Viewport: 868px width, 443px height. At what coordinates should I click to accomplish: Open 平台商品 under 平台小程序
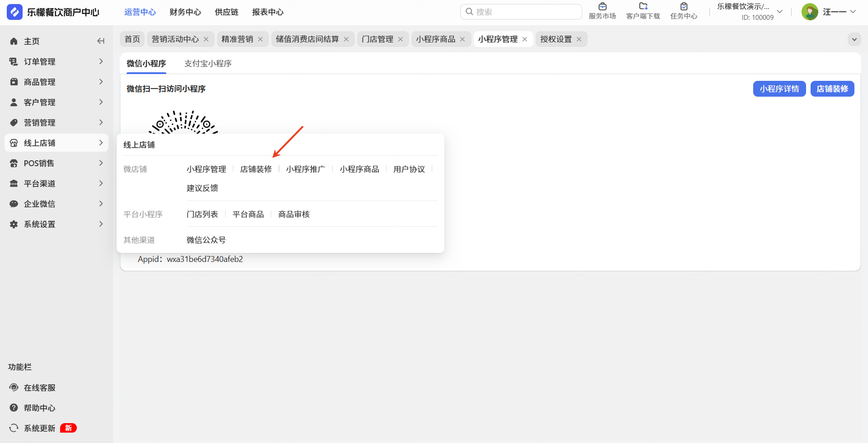click(248, 215)
